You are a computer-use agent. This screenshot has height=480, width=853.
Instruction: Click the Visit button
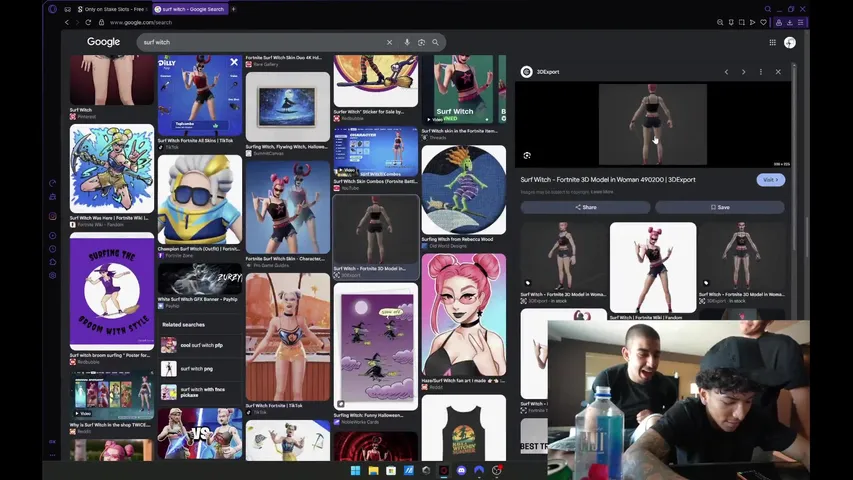click(770, 180)
